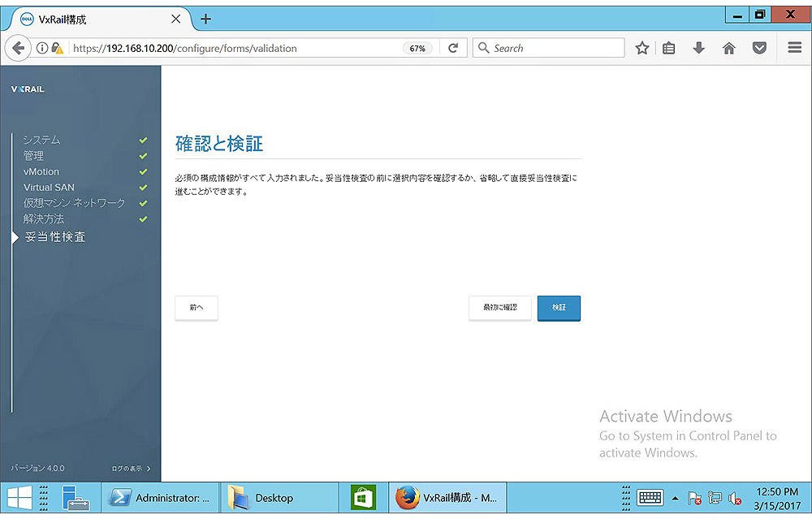This screenshot has height=519, width=812.
Task: Open the clock showing 12:50 PM
Action: pos(777,498)
